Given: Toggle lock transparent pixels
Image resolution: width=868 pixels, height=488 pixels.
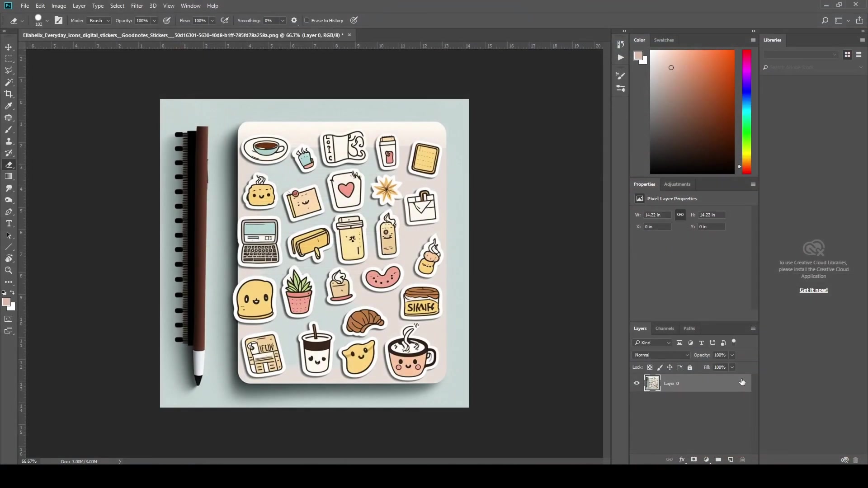Looking at the screenshot, I should click(x=650, y=367).
